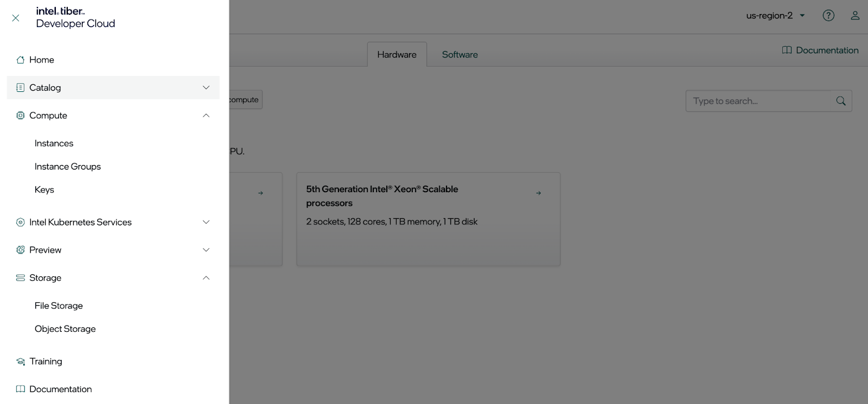Close the sidebar navigation menu

coord(16,18)
